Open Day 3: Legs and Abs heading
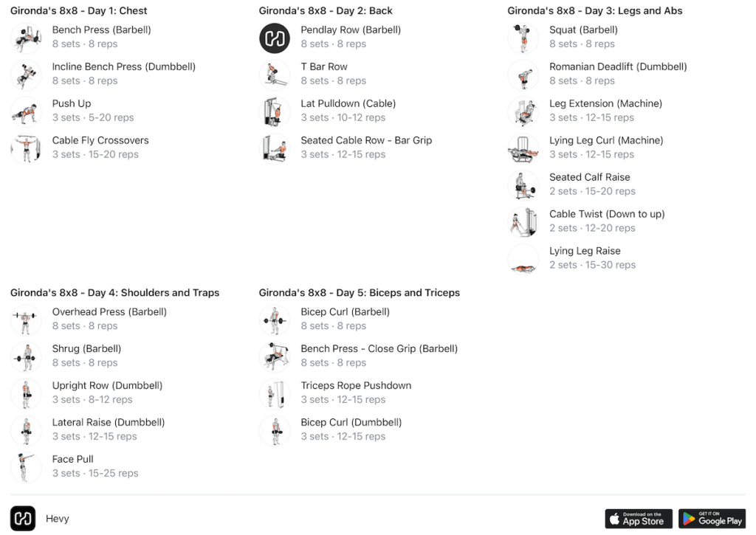Viewport: 756px width, 535px height. point(594,10)
